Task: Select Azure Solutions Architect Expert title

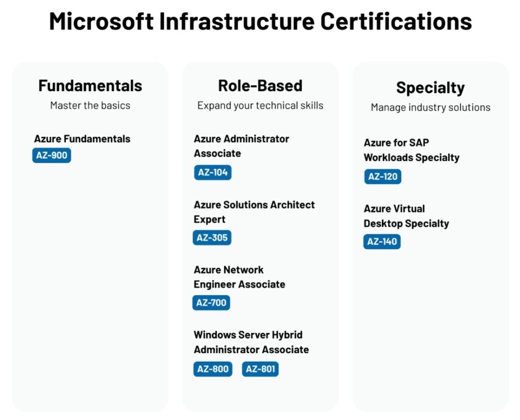Action: [x=254, y=212]
